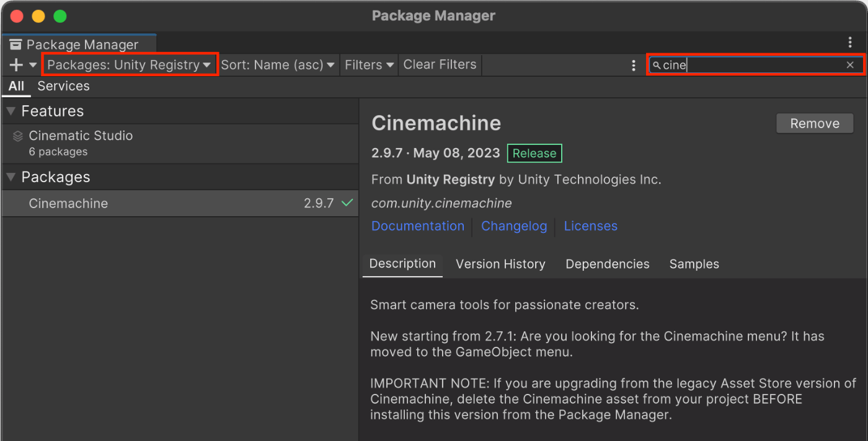Click the green zoom window button
The height and width of the screenshot is (441, 868).
(60, 16)
